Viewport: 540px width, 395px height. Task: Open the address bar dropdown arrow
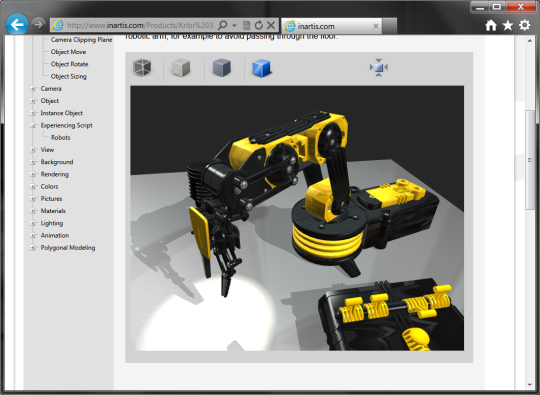pyautogui.click(x=234, y=25)
